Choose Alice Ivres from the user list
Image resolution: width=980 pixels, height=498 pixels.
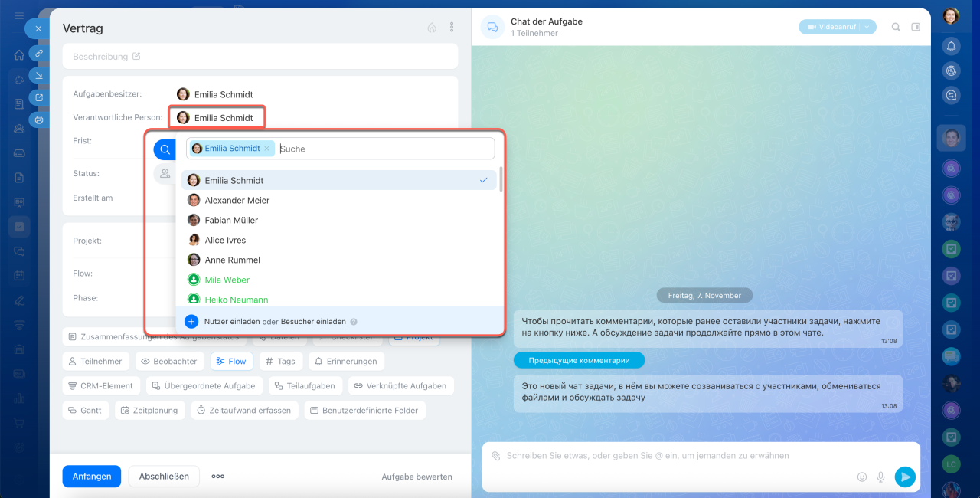(x=339, y=240)
